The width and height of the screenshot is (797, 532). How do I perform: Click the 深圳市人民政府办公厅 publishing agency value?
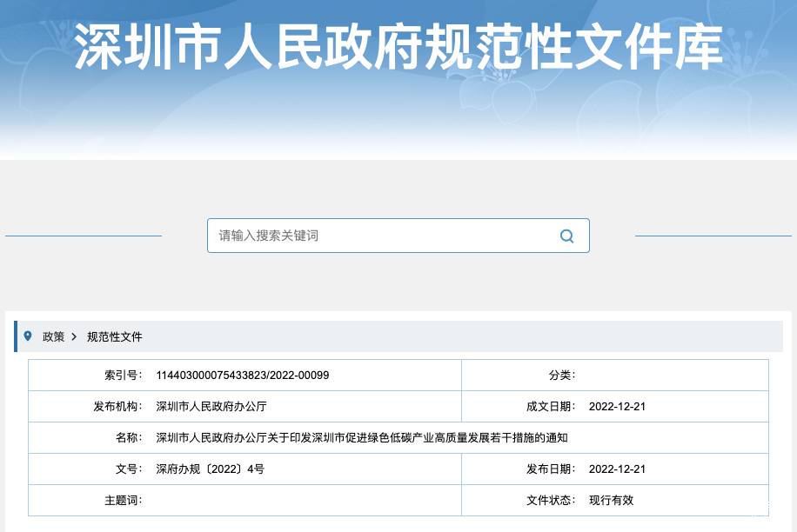coord(211,407)
